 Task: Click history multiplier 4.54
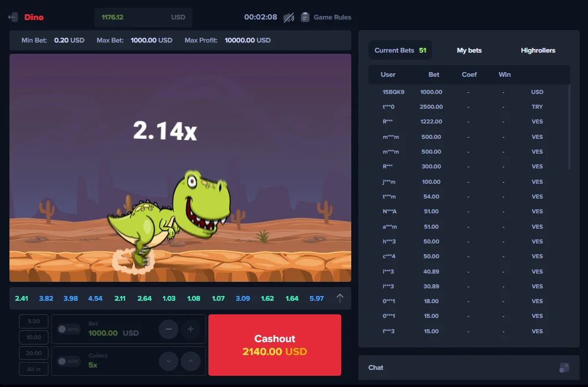95,298
